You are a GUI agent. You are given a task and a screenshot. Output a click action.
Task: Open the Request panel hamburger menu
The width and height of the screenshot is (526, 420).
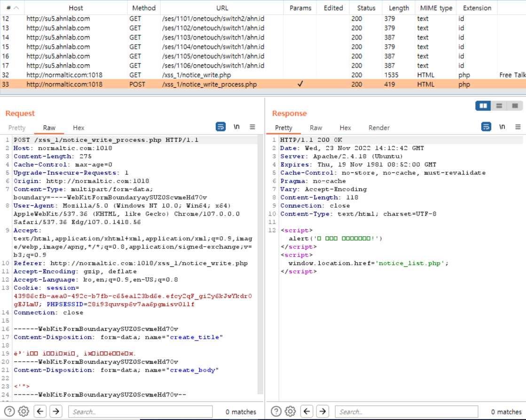[252, 127]
